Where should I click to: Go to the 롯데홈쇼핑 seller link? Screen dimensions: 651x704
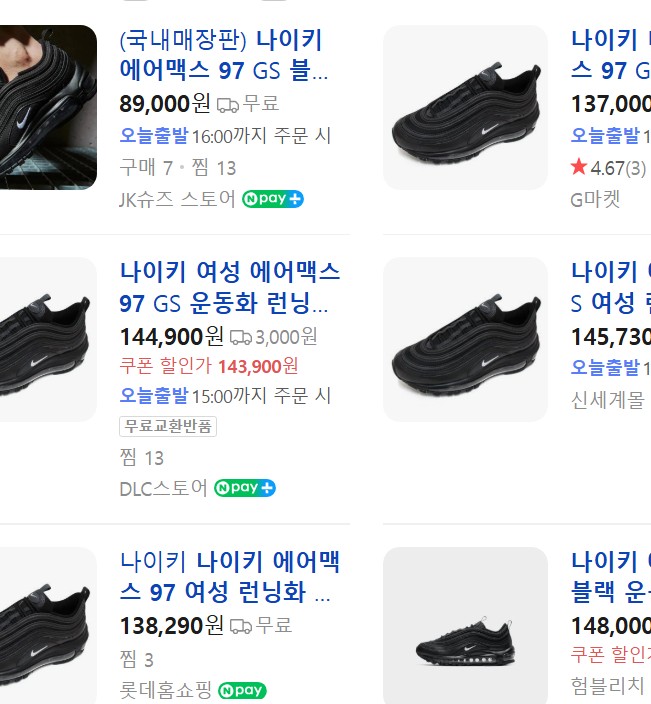coord(165,690)
